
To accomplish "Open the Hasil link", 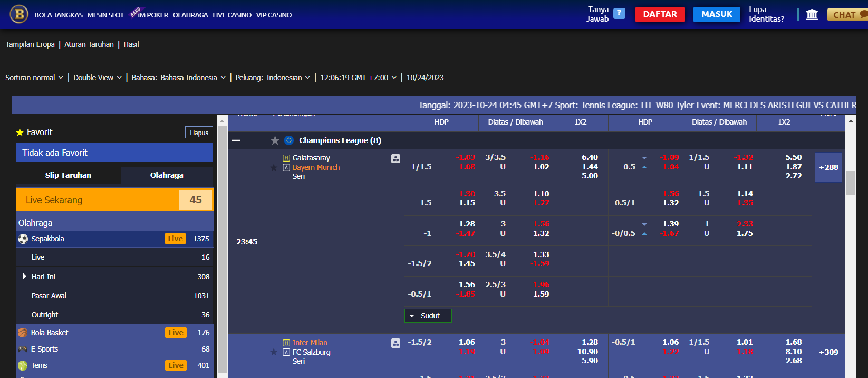I will (131, 44).
